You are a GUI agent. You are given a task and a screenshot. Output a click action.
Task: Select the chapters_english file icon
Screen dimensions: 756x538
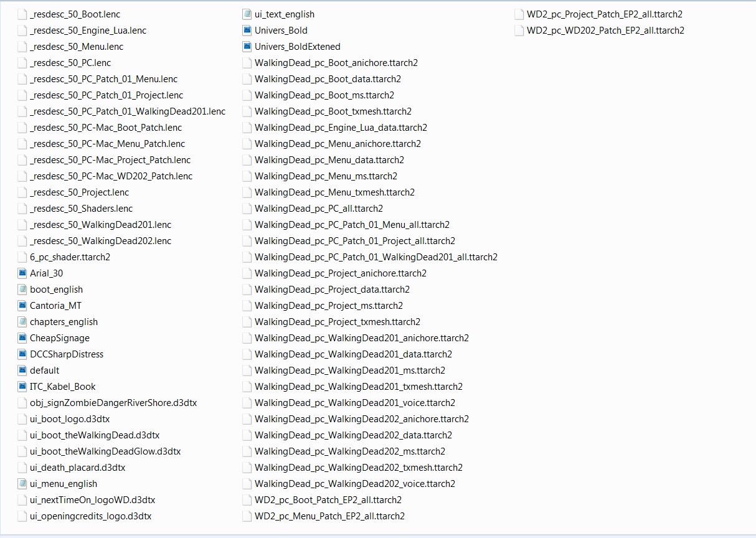pos(22,322)
